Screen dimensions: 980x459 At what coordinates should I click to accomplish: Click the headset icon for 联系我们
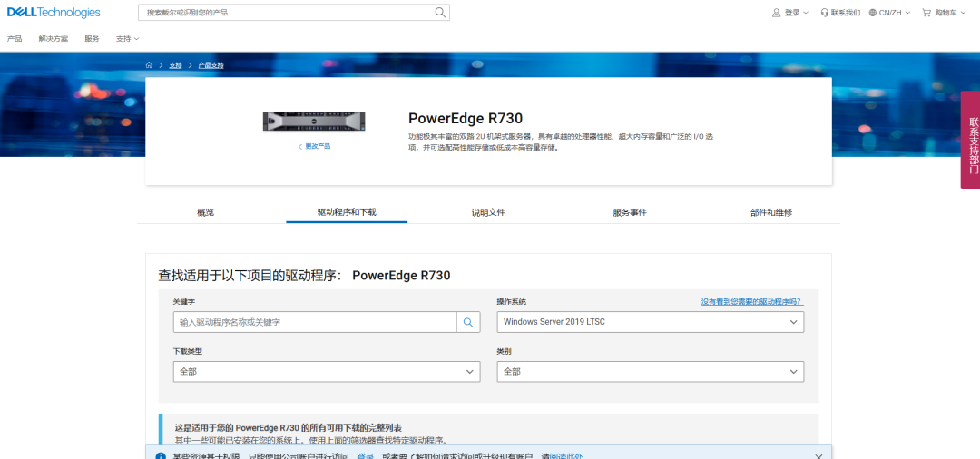coord(824,13)
